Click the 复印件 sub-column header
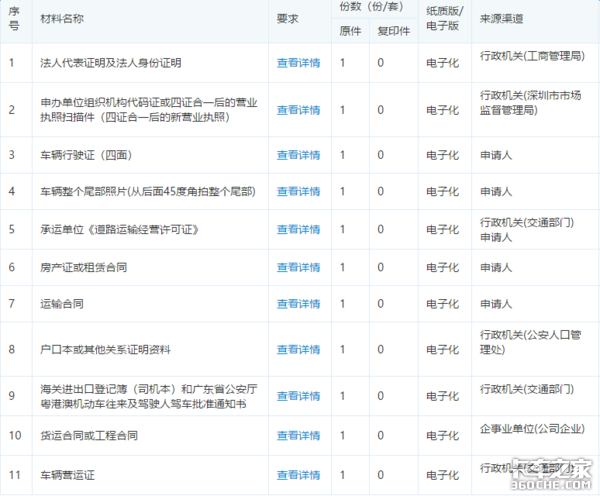 pyautogui.click(x=393, y=30)
